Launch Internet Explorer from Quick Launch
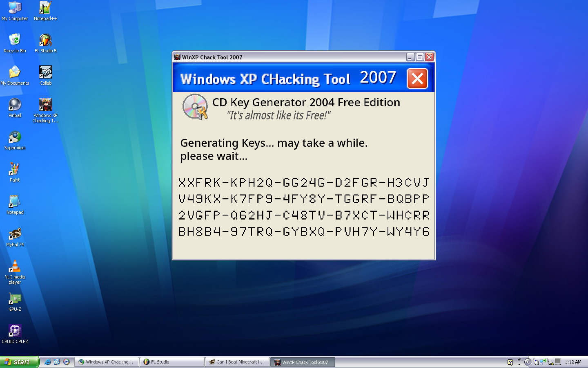Viewport: 588px width, 368px height. tap(48, 362)
